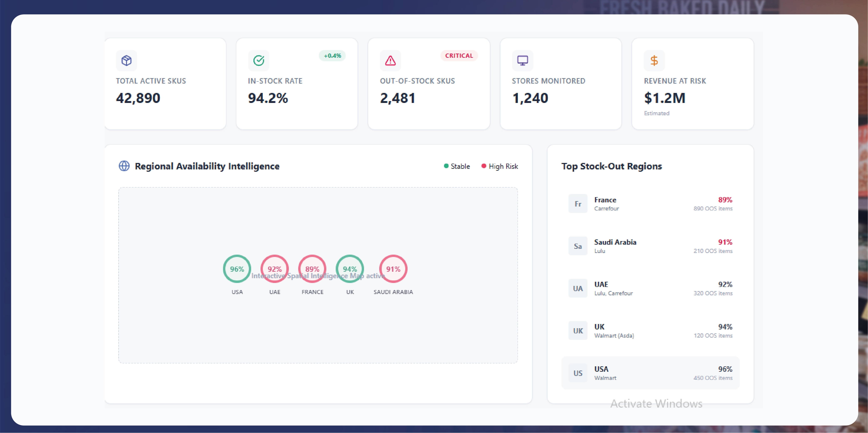This screenshot has width=868, height=433.
Task: Click the Sa badge for Saudi Arabia
Action: tap(577, 246)
